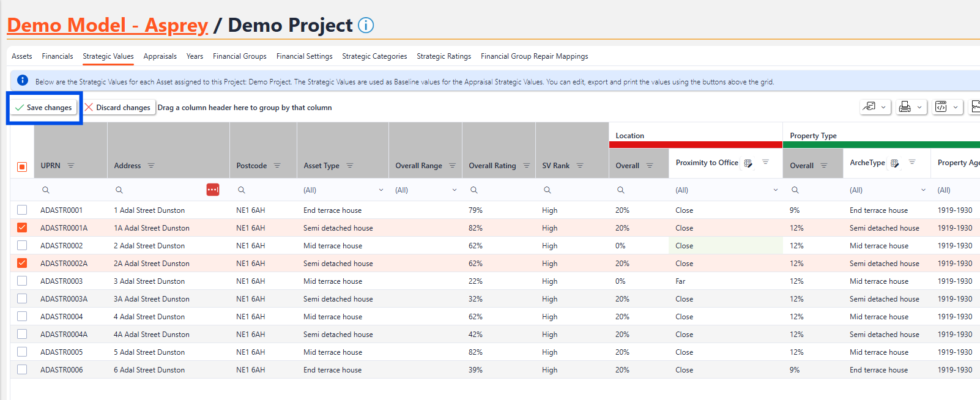Tick the checkbox for row ADASTR0001
This screenshot has width=980, height=400.
pos(22,210)
